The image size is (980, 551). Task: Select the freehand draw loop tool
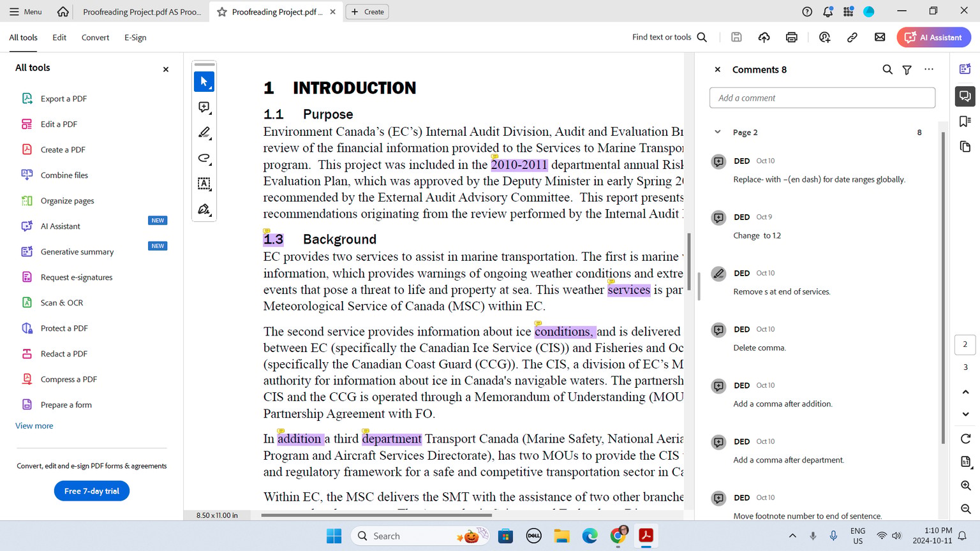(x=204, y=158)
